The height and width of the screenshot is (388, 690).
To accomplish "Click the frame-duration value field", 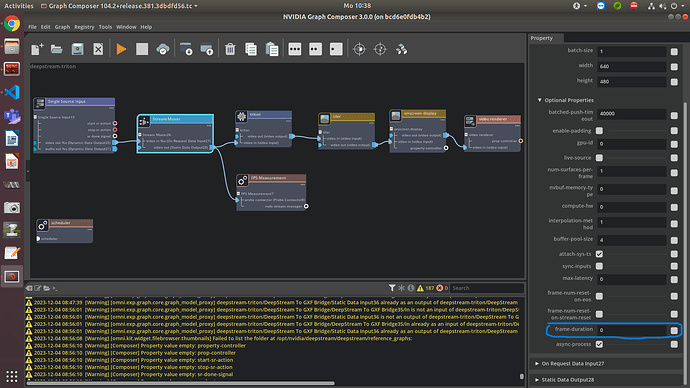I will pyautogui.click(x=631, y=330).
